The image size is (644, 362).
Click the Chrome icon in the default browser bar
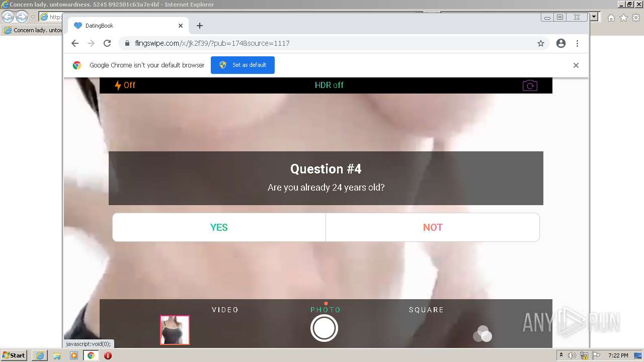point(77,65)
